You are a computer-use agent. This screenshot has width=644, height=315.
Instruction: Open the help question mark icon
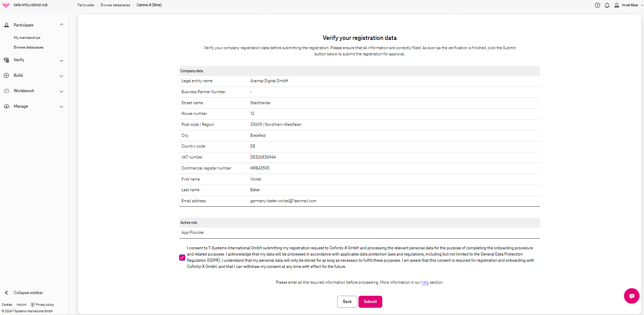tap(598, 5)
